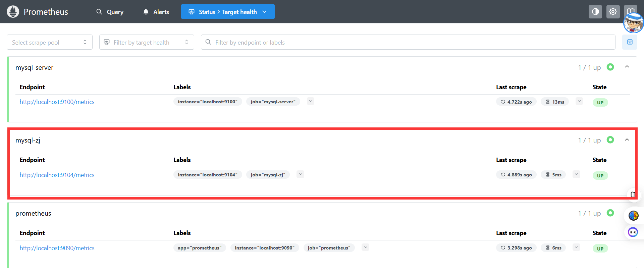Click the job="mysql-server" label badge
644x279 pixels.
[x=273, y=102]
